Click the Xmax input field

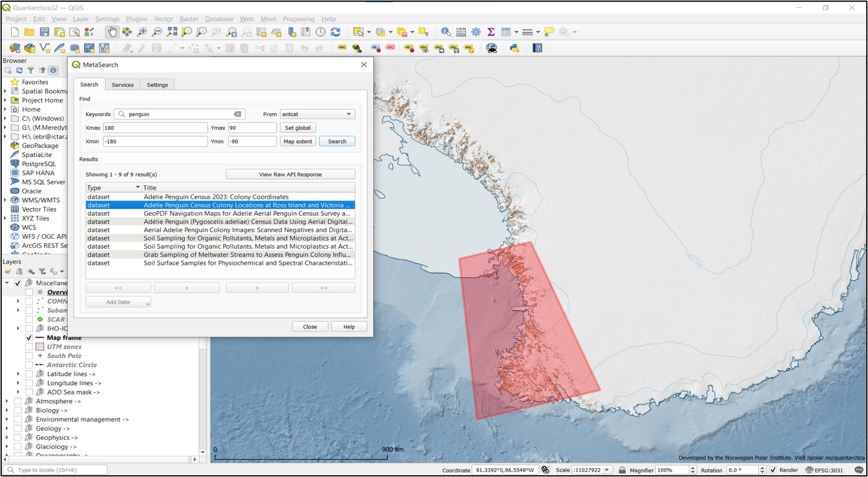click(x=155, y=128)
